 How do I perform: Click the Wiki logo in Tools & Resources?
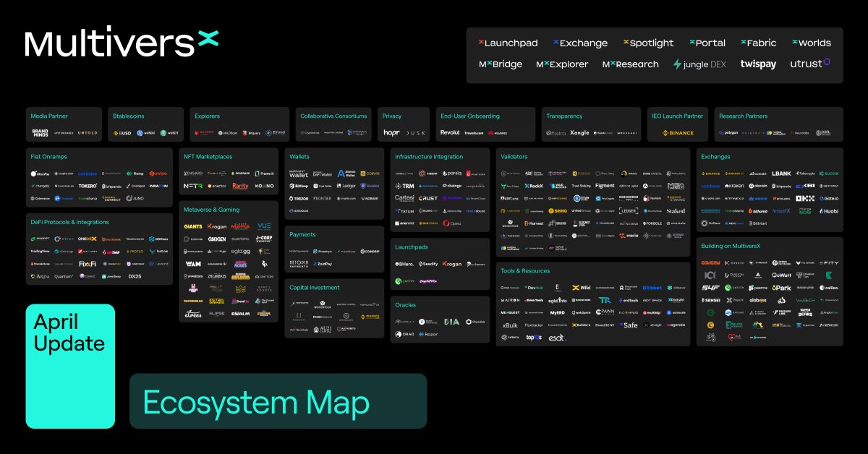(x=582, y=287)
